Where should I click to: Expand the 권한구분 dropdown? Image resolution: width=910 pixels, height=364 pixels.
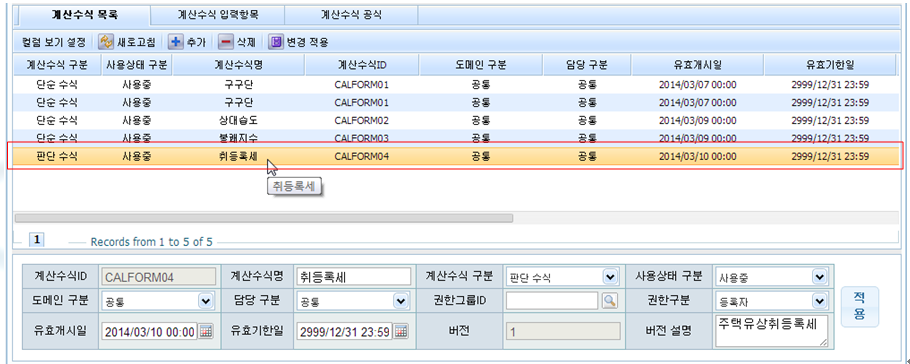pos(819,301)
